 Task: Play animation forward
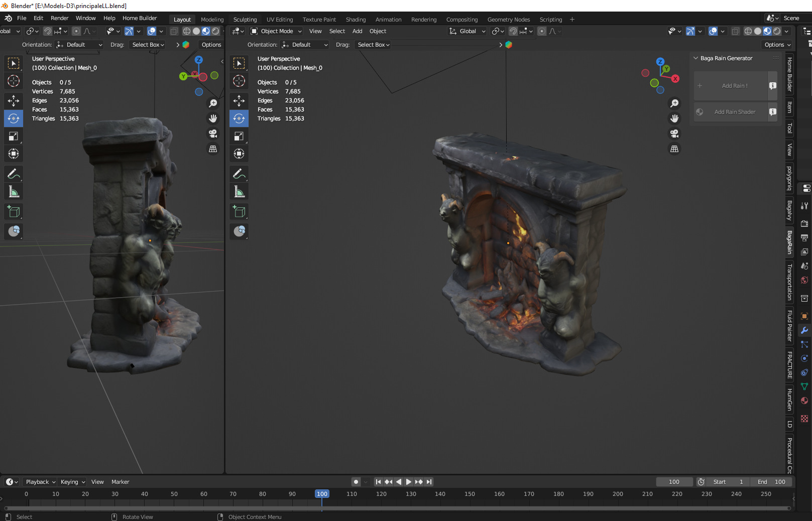point(409,482)
